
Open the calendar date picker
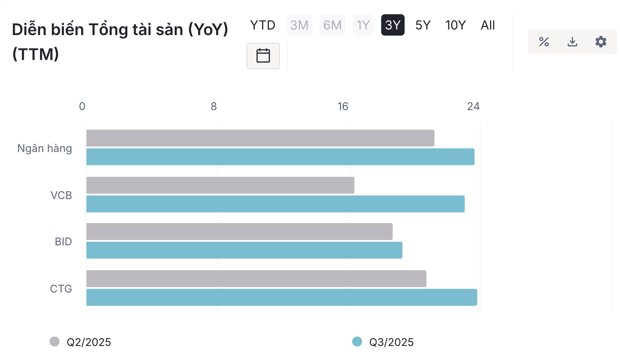263,56
